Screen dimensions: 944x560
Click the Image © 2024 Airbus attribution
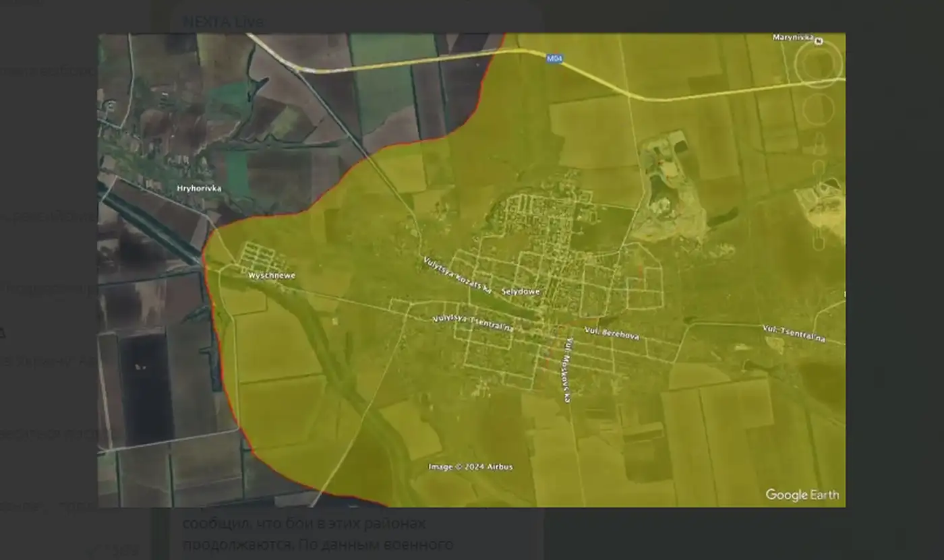click(x=471, y=467)
